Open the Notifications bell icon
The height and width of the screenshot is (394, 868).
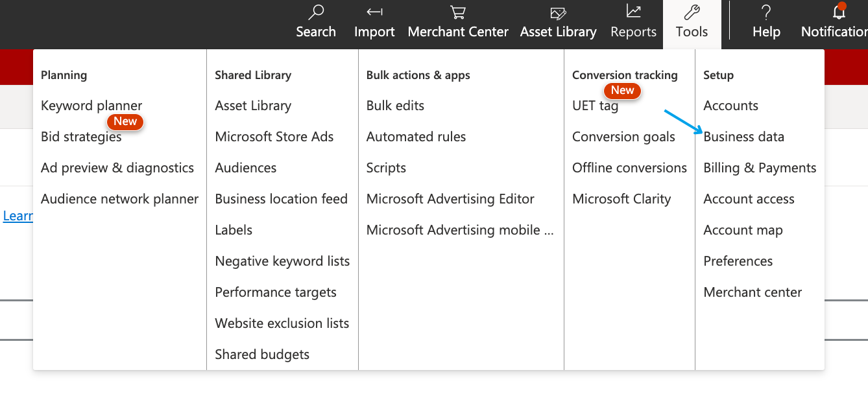click(839, 12)
